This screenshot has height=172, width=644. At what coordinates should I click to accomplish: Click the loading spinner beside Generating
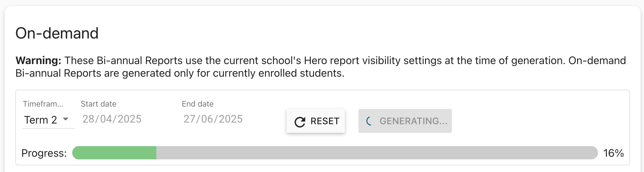pyautogui.click(x=369, y=121)
